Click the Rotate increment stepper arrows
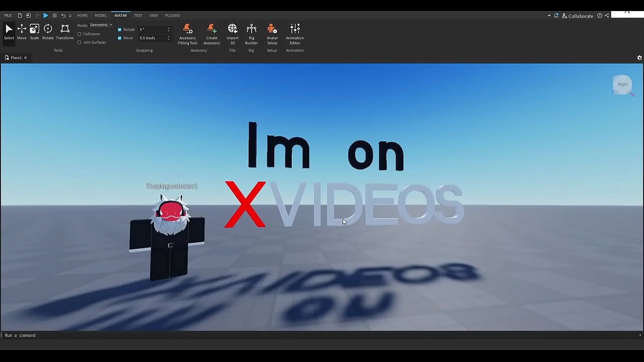 point(169,30)
